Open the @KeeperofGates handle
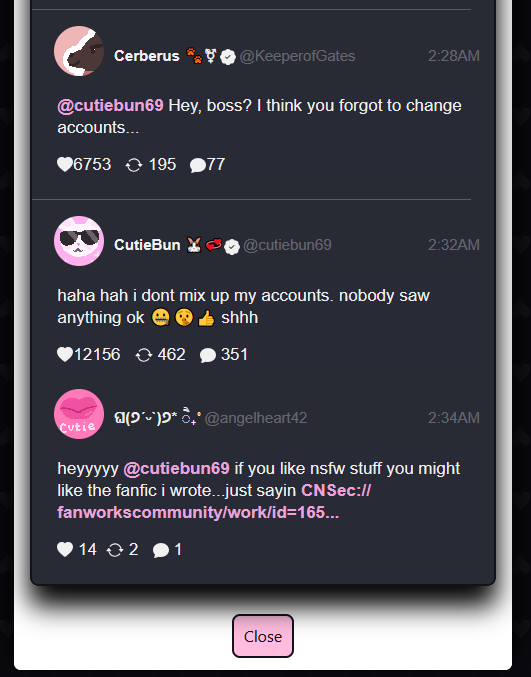Screen dimensions: 531x677 coord(297,56)
